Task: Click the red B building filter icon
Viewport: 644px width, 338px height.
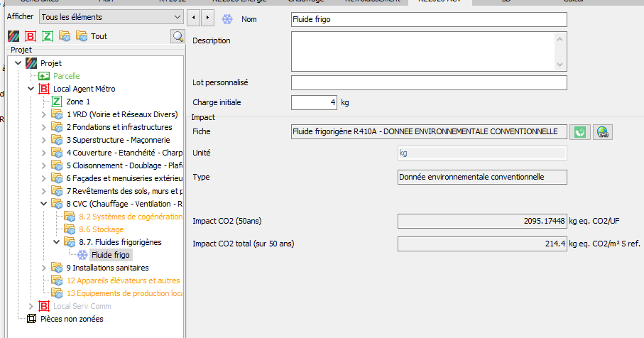Action: pos(30,36)
